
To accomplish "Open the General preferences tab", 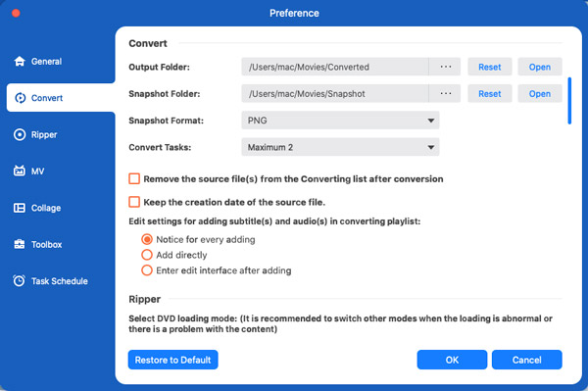I will [46, 61].
